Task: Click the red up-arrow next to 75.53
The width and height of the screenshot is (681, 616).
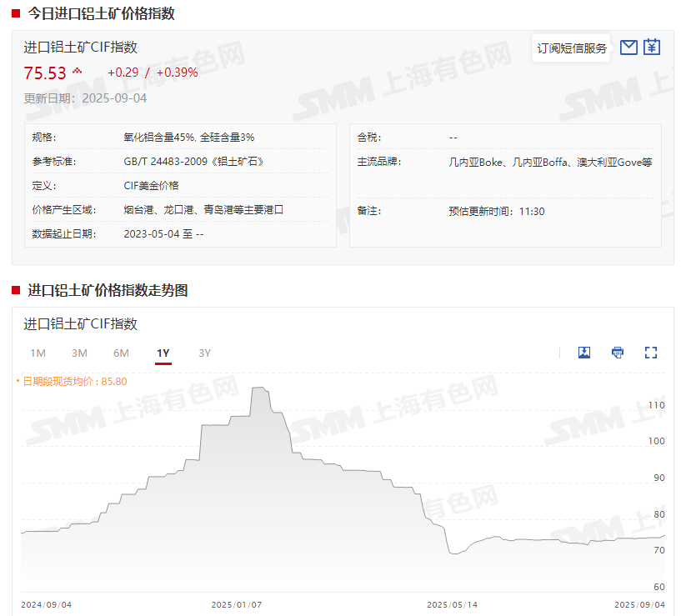Action: (78, 72)
